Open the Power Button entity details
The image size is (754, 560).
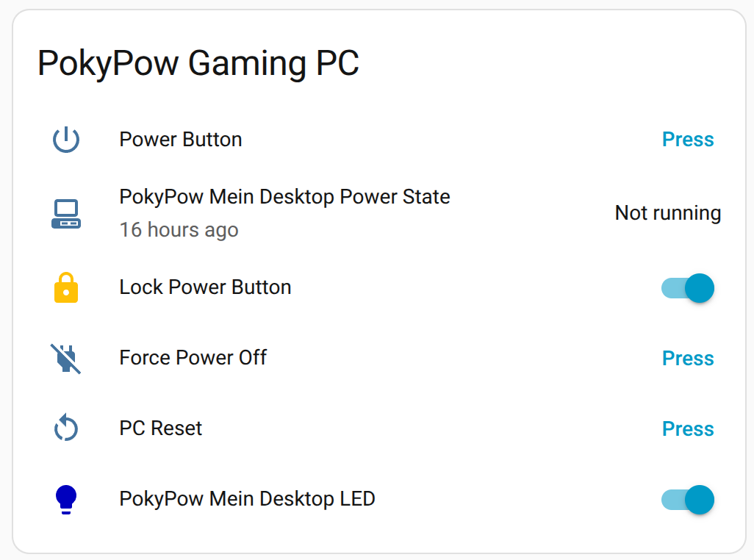(x=180, y=139)
